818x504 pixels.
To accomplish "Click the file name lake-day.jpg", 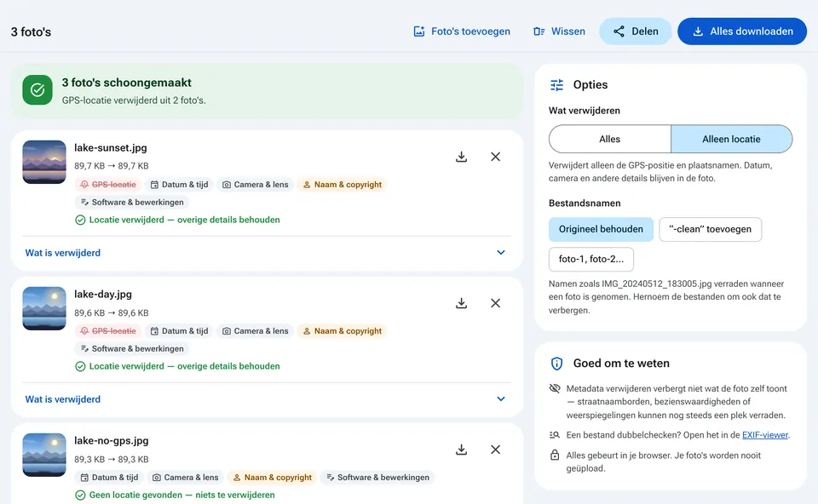I will click(x=103, y=295).
